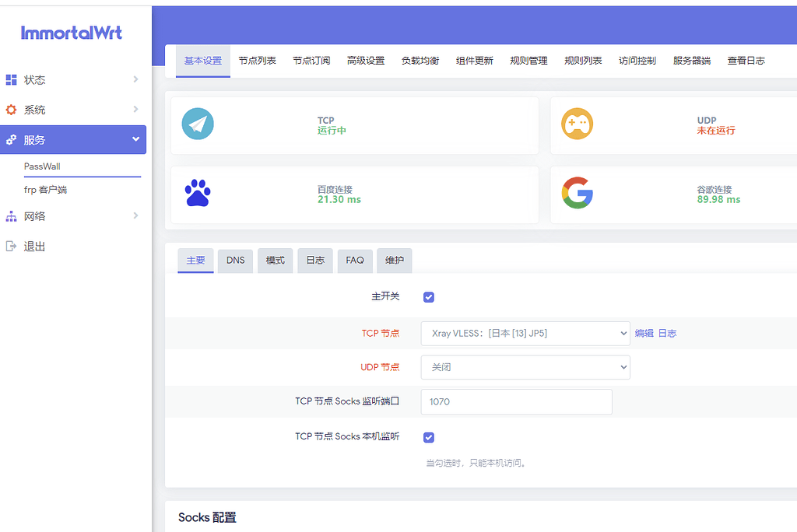The height and width of the screenshot is (532, 797).
Task: Open the 负载均衡 tab
Action: click(x=420, y=61)
